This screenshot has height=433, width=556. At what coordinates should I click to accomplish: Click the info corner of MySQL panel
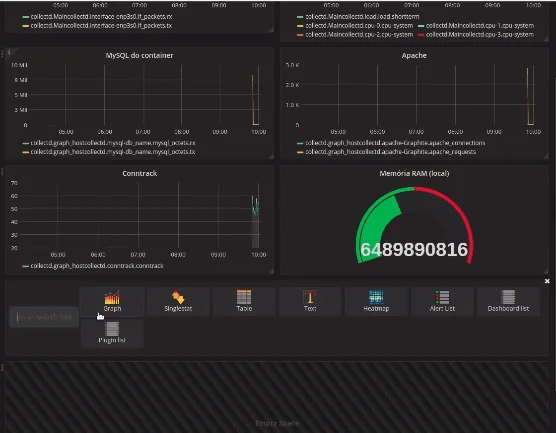coord(9,52)
